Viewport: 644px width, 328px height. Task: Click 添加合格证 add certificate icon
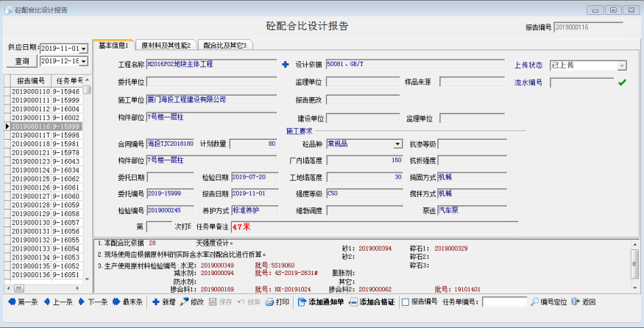(353, 302)
